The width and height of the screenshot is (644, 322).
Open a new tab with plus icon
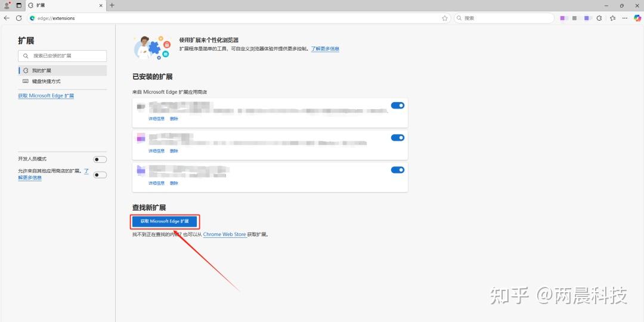point(112,5)
